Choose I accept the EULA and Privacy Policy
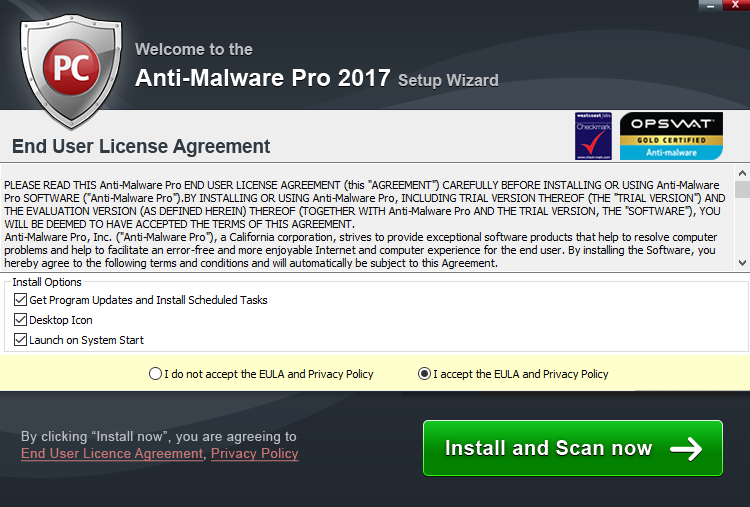The image size is (750, 507). (x=425, y=374)
